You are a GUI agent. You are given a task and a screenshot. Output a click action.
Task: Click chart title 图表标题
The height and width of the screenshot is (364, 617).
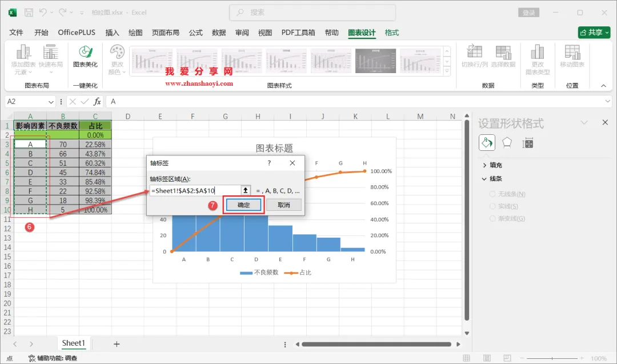(x=274, y=149)
